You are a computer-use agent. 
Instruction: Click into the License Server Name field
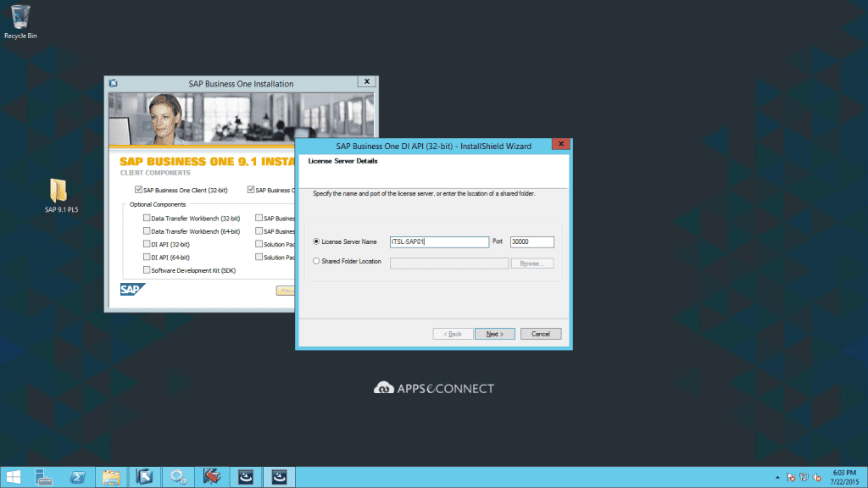(x=439, y=242)
